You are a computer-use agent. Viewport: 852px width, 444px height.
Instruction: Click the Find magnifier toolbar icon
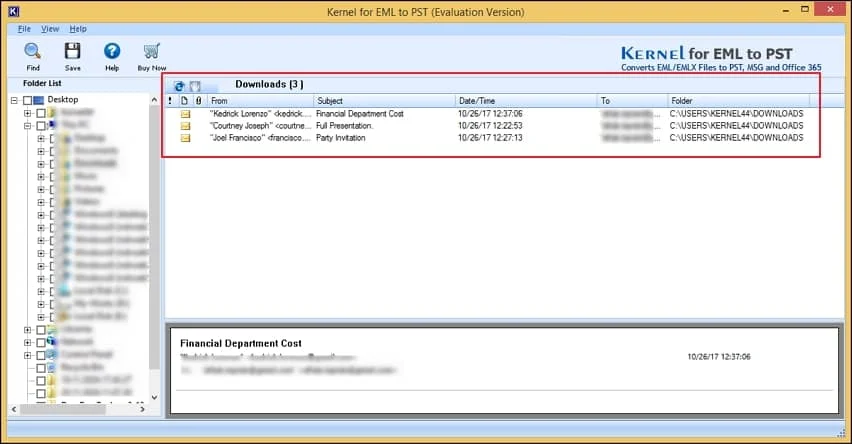(33, 51)
